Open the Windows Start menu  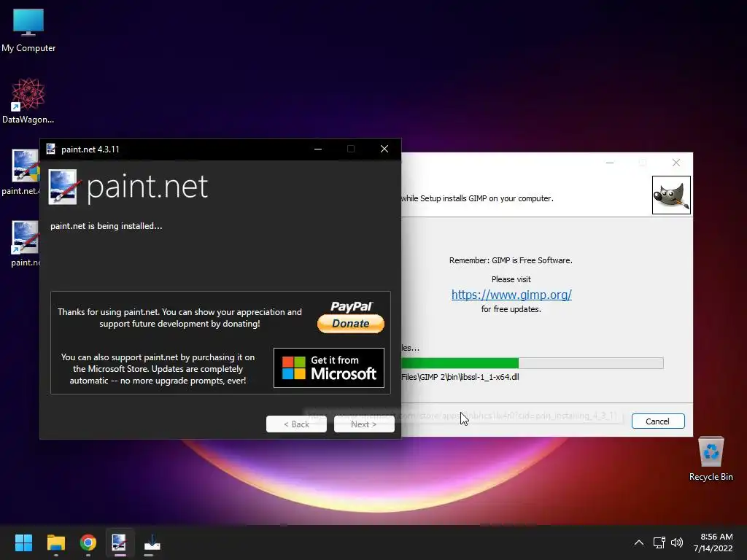[23, 542]
